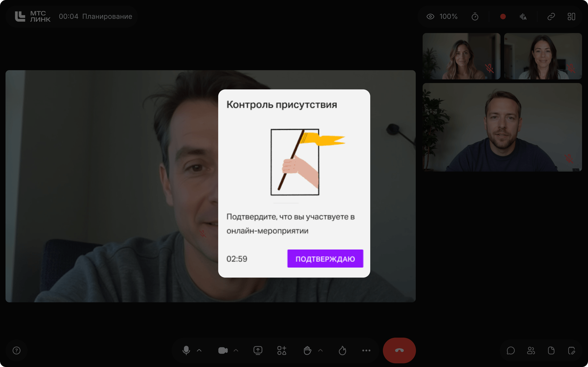The width and height of the screenshot is (588, 367).
Task: Open the meeting notes calendar-edit icon
Action: pos(571,350)
